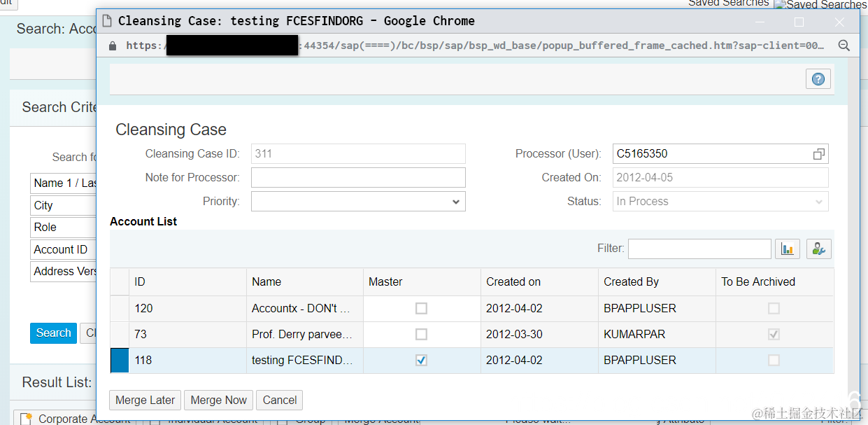Toggle To Be Archived for account 120
Viewport: 868px width, 425px height.
click(774, 308)
